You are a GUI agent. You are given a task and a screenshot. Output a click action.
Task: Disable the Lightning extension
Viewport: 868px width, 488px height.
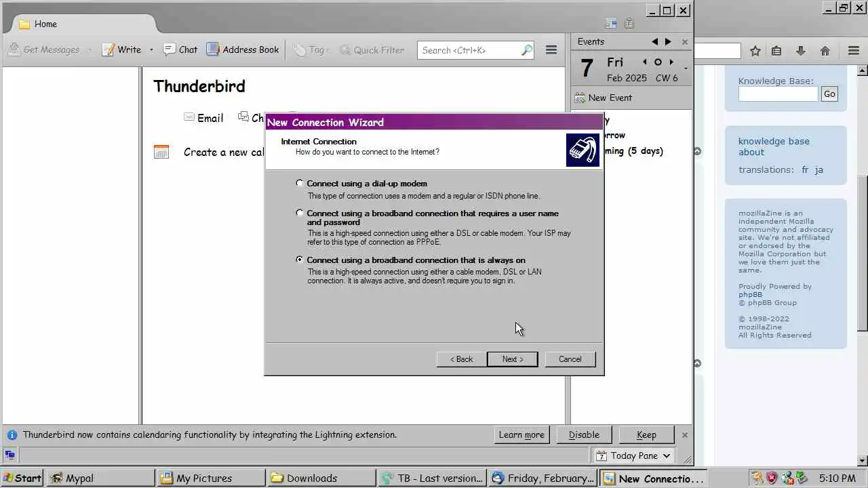(584, 434)
